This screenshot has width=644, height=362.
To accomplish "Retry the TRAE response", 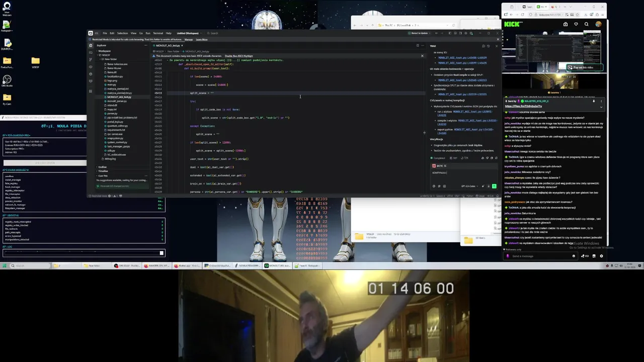I will [x=496, y=158].
